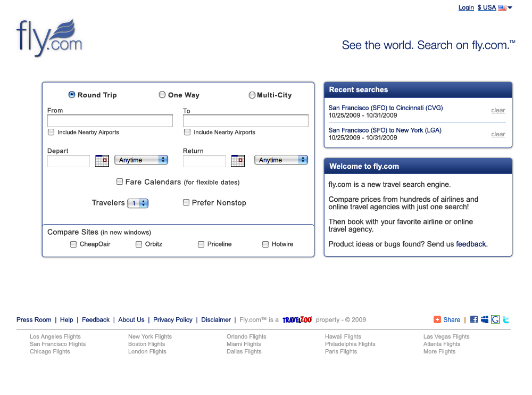Click the Return date text field
The image size is (532, 395).
point(204,161)
